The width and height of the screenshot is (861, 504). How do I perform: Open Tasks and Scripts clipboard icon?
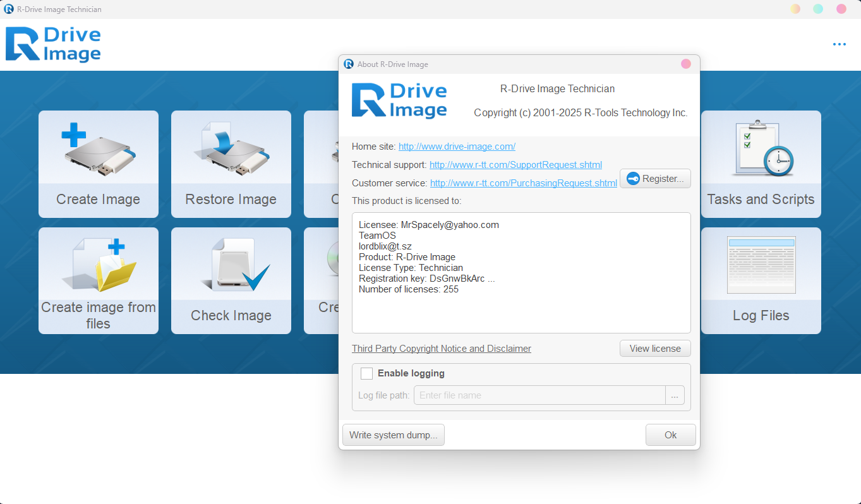click(x=761, y=149)
